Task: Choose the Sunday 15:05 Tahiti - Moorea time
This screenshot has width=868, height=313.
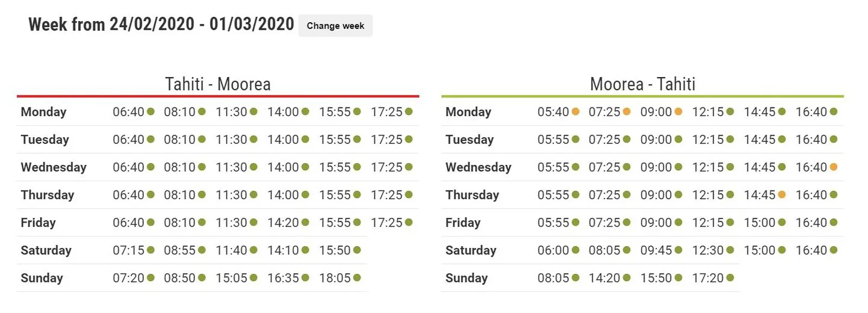Action: click(x=232, y=278)
